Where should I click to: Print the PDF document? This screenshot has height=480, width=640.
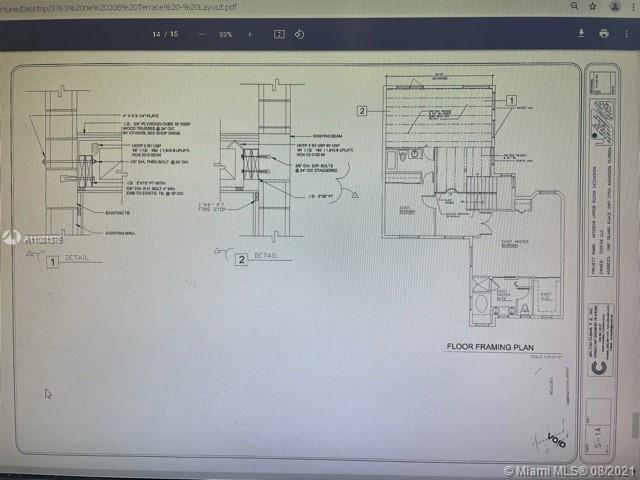tap(604, 33)
